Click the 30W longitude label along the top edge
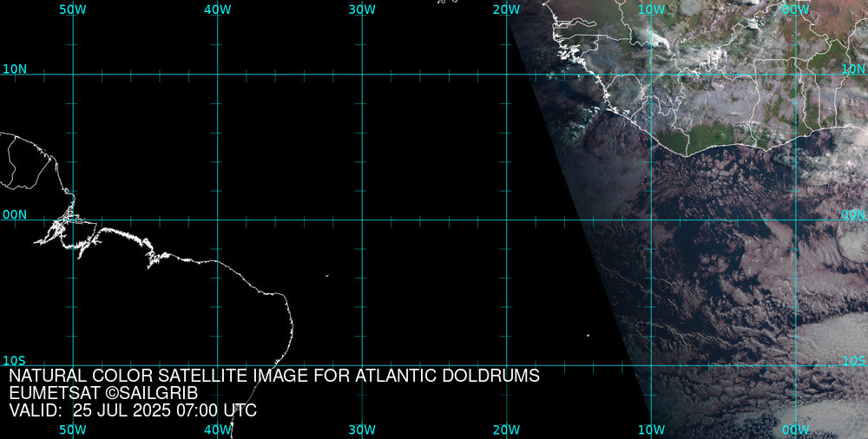Image resolution: width=868 pixels, height=439 pixels. (362, 10)
